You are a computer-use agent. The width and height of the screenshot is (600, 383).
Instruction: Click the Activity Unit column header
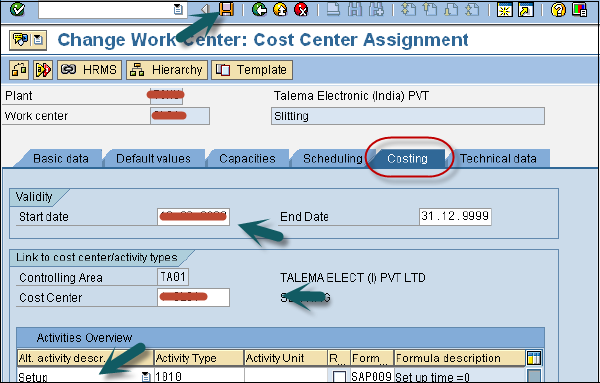click(x=285, y=358)
